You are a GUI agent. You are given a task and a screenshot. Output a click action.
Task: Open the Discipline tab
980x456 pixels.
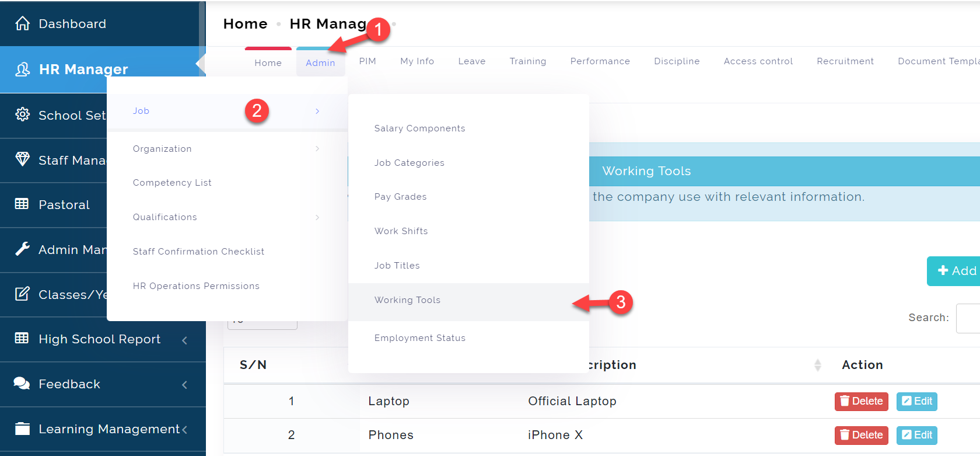pyautogui.click(x=677, y=61)
